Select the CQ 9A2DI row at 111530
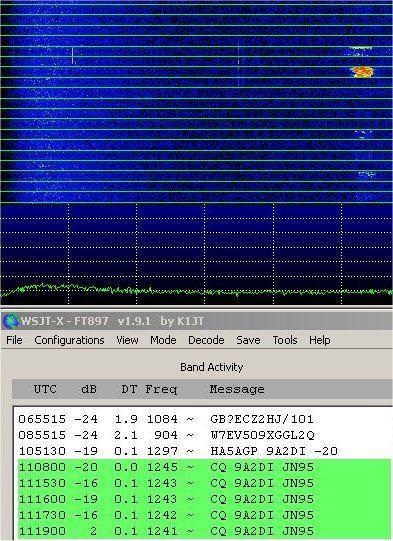 coord(204,483)
